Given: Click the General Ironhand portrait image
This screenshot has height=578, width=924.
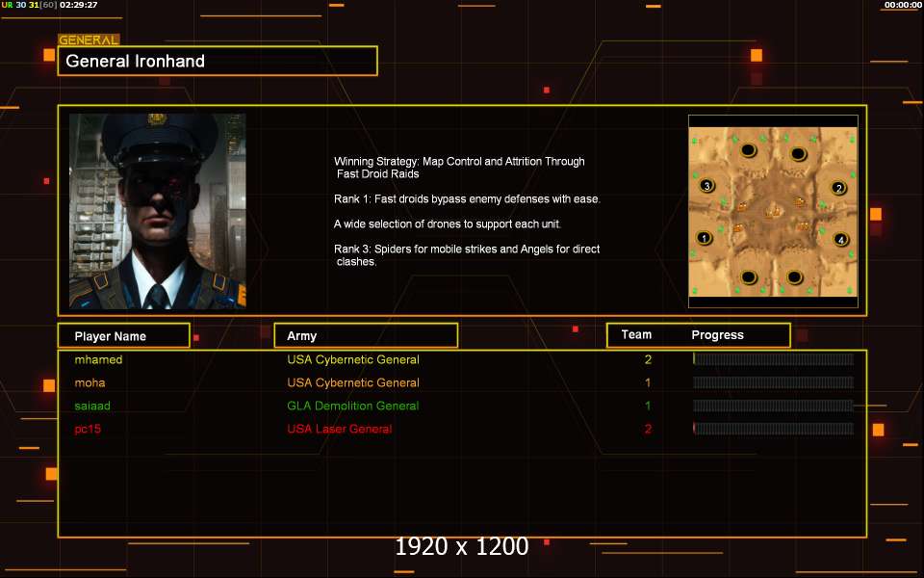Looking at the screenshot, I should click(x=158, y=211).
